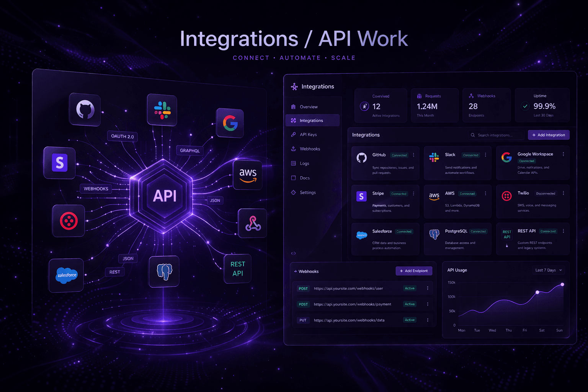The height and width of the screenshot is (392, 588).
Task: Click the Stripe tile in the API hub graphic
Action: pyautogui.click(x=60, y=163)
